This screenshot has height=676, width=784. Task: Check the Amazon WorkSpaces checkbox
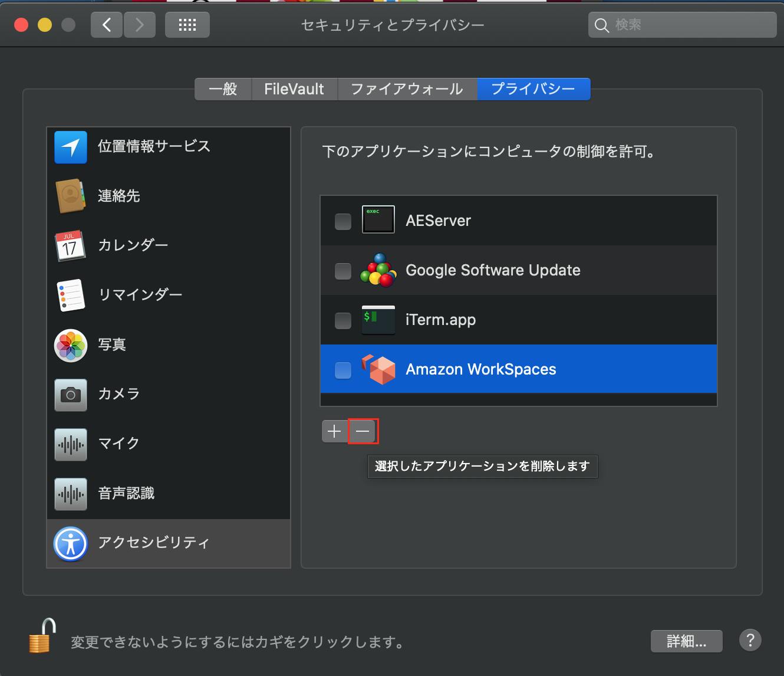point(343,370)
